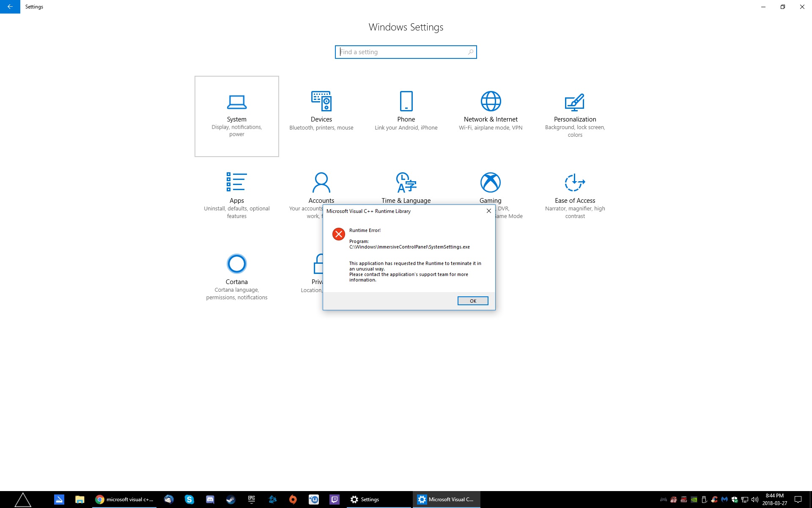The width and height of the screenshot is (812, 508).
Task: Open volume control in system tray
Action: [x=754, y=500]
